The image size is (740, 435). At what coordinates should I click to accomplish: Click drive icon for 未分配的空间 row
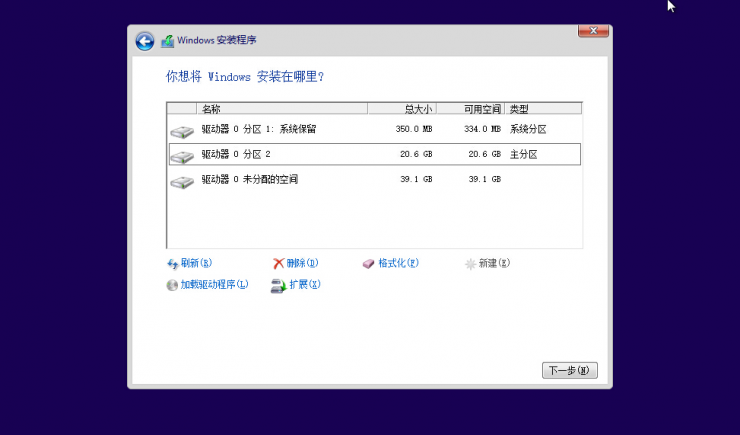point(182,182)
